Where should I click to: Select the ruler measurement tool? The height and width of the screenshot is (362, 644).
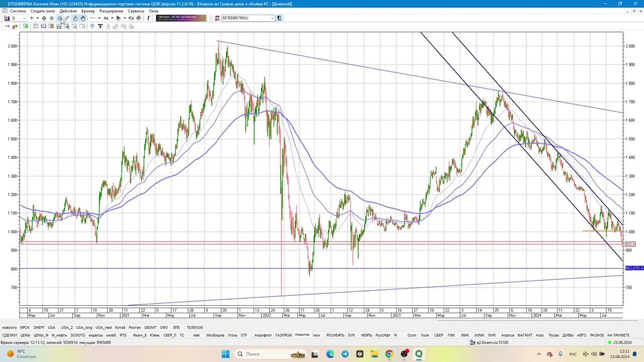[67, 18]
